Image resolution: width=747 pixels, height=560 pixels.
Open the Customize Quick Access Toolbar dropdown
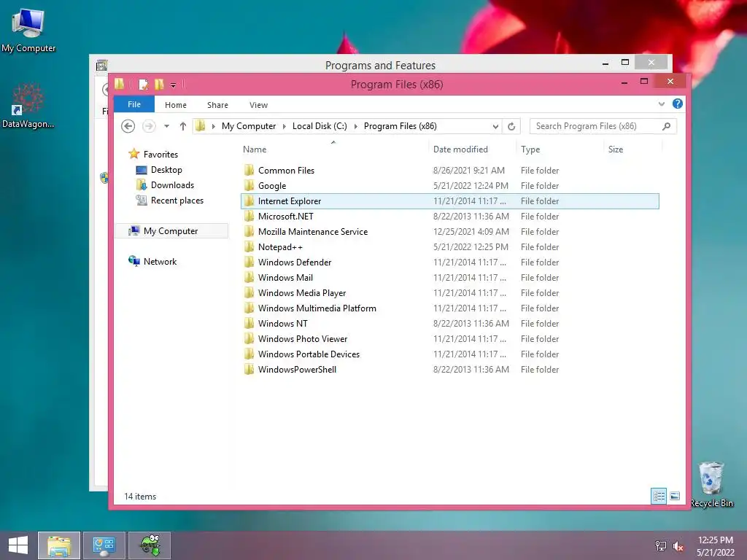(x=174, y=85)
